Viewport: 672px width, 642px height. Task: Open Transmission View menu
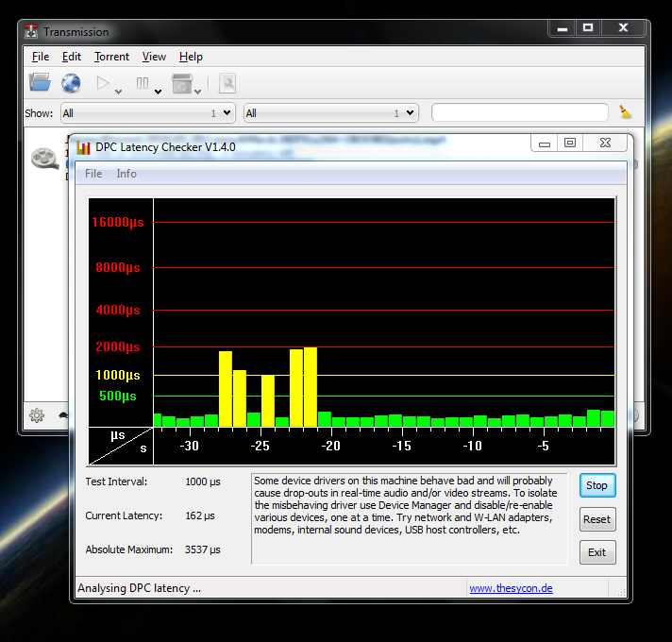tap(154, 57)
